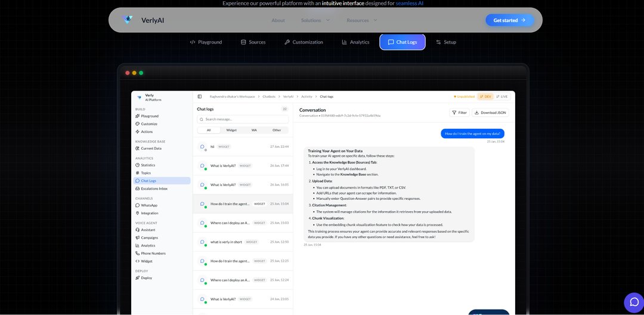
Task: Select the Customization feature tab
Action: click(x=304, y=42)
